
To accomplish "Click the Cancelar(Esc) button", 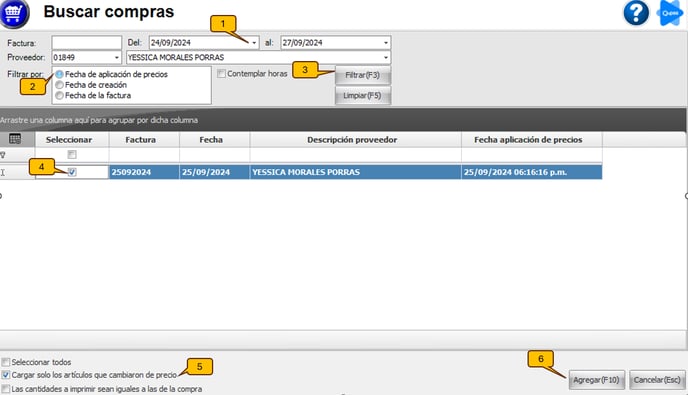I will pyautogui.click(x=657, y=380).
